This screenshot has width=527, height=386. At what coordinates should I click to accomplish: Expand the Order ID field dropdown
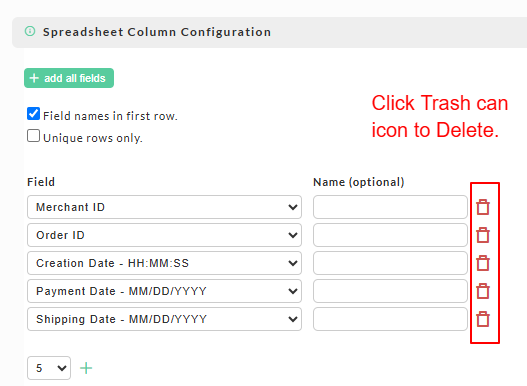click(x=164, y=235)
